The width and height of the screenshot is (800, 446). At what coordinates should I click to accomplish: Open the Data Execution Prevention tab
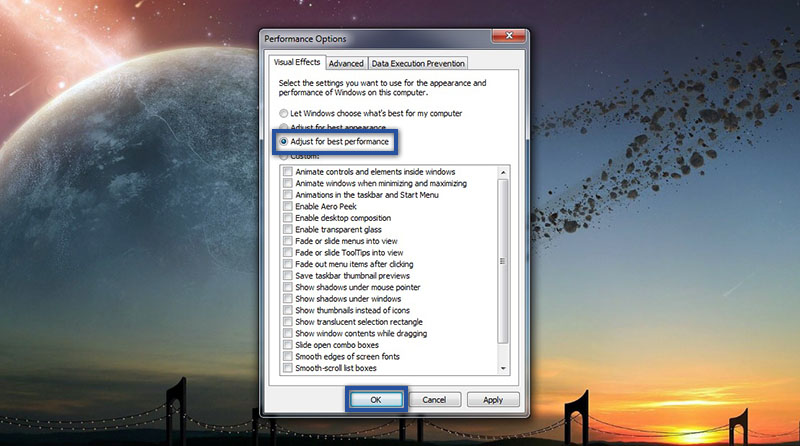pyautogui.click(x=416, y=63)
